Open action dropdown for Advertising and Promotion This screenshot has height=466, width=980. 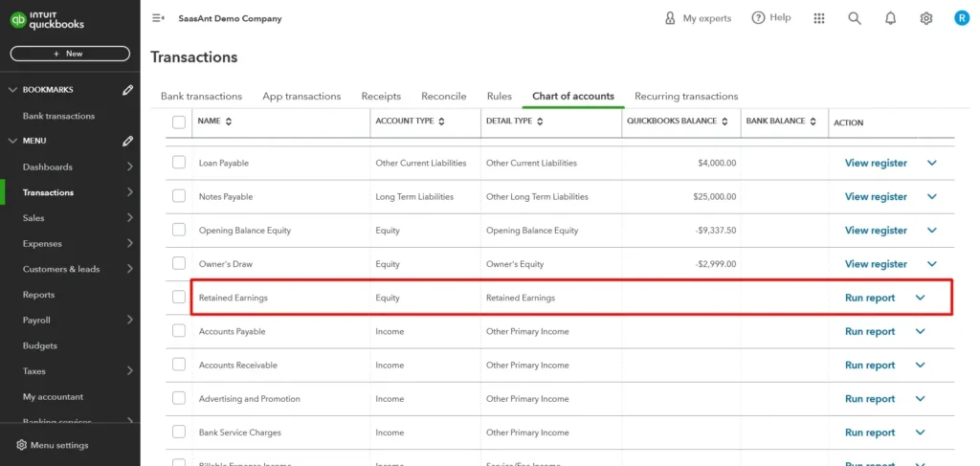920,399
